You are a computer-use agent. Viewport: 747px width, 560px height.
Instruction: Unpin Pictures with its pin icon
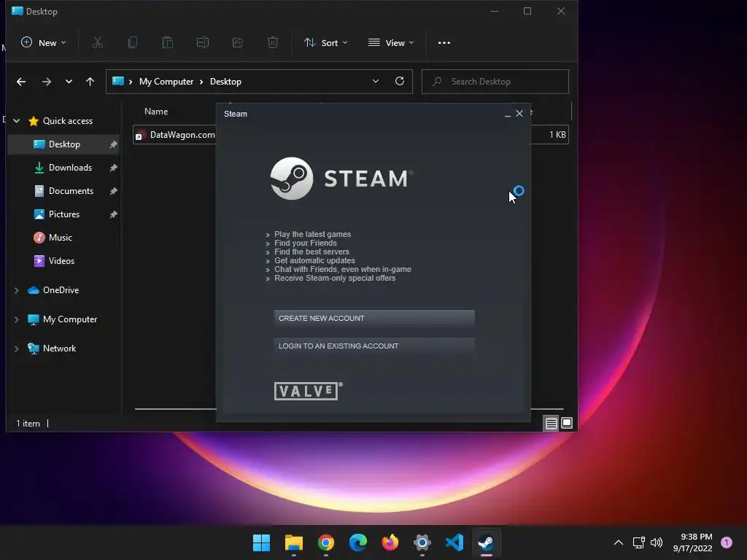113,214
